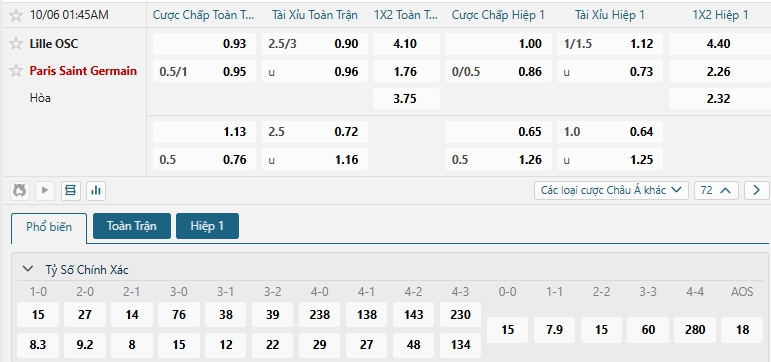
Task: Select the 1-1 correct score odds 7.9
Action: 554,330
